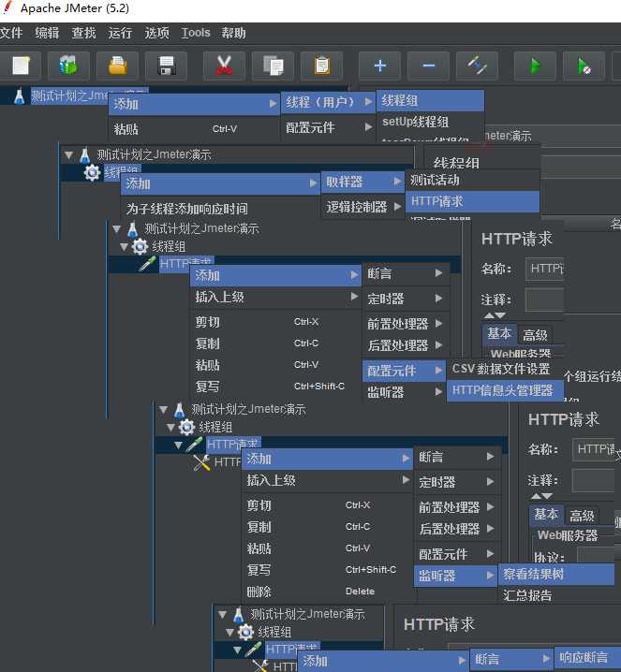Select 取样器 in the add submenu
621x672 pixels.
362,183
